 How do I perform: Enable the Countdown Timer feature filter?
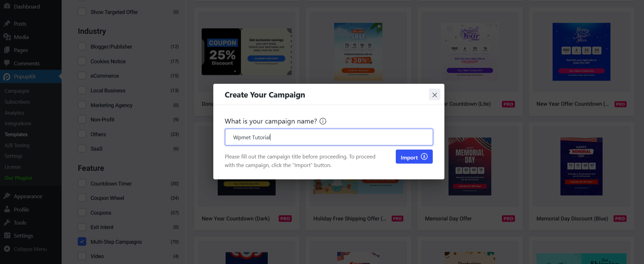click(82, 183)
